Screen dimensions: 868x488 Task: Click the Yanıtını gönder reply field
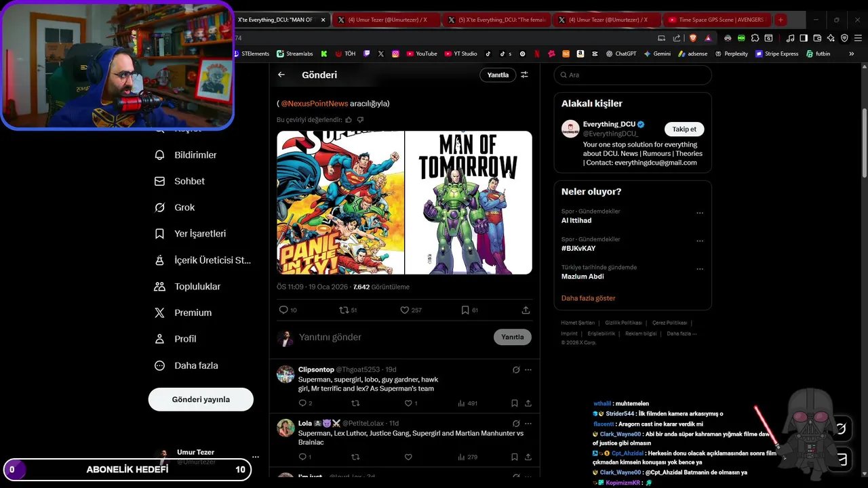[x=393, y=337]
